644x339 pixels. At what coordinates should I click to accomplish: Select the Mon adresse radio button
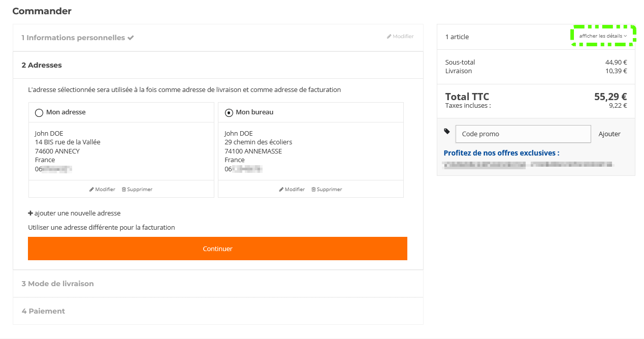(39, 113)
